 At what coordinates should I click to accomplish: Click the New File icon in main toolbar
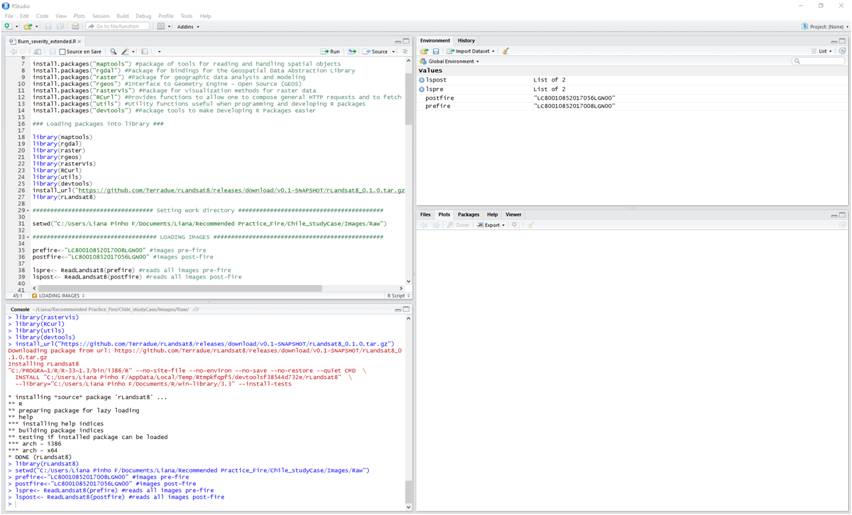[x=8, y=26]
